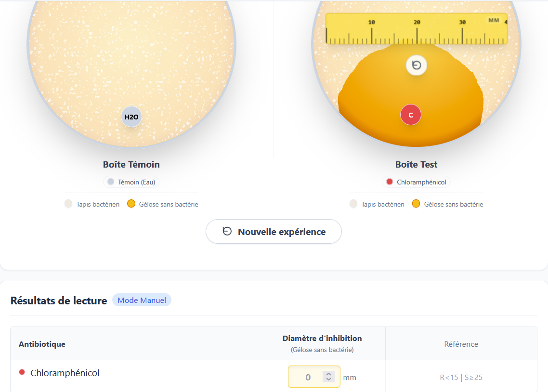The height and width of the screenshot is (392, 548).
Task: Click the circular arrow in Nouvelle expérience
Action: pos(227,231)
